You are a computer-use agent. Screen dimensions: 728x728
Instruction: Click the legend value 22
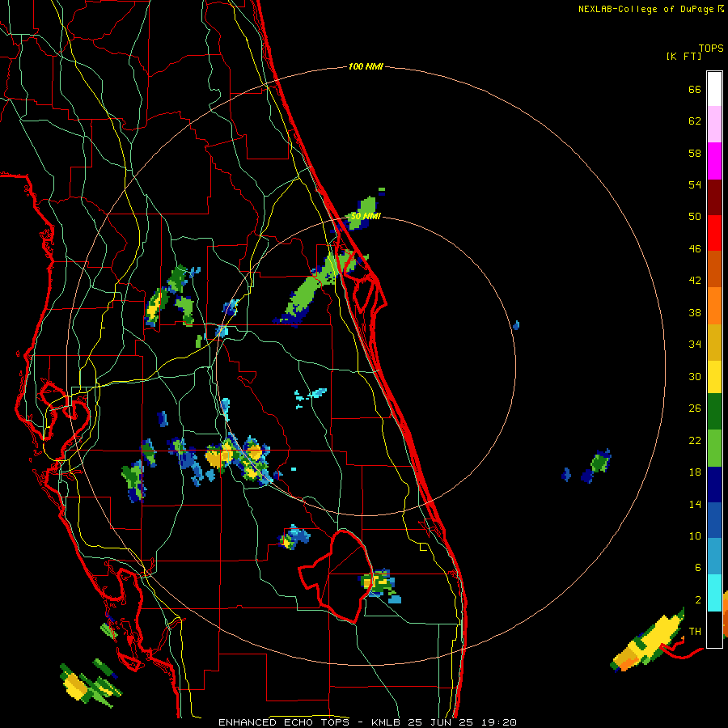(x=695, y=441)
